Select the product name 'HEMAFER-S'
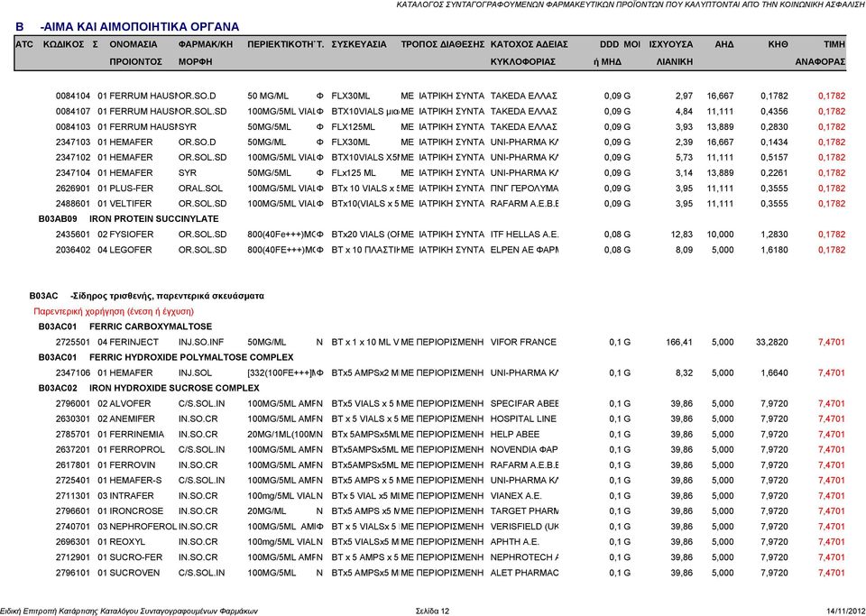866x616 pixels. click(135, 481)
